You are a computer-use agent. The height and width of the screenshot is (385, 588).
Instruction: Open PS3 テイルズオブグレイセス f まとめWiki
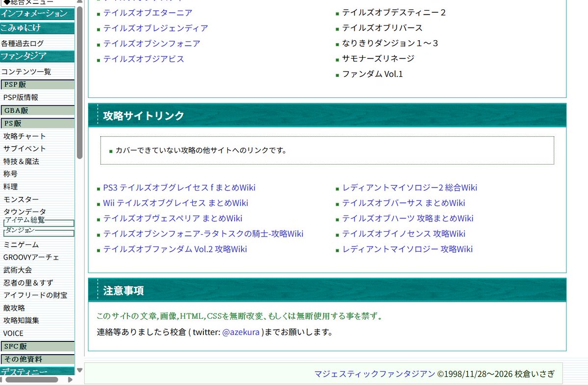(x=179, y=188)
